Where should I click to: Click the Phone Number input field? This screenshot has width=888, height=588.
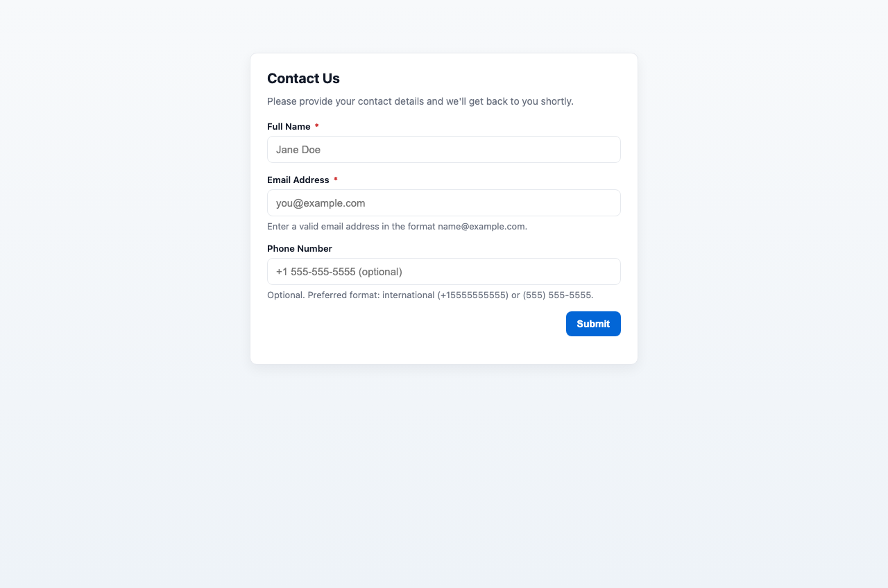click(x=444, y=271)
